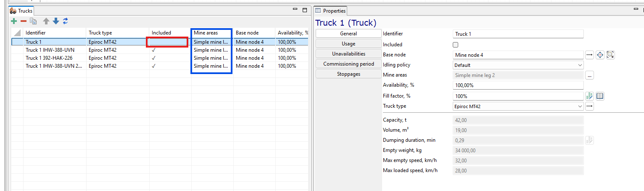This screenshot has height=191, width=644.
Task: Click the Fill factor, % input field
Action: (x=518, y=96)
